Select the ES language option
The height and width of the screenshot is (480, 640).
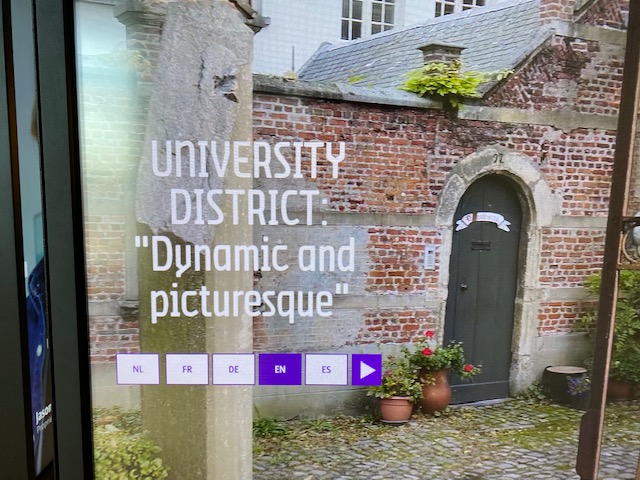coord(326,369)
